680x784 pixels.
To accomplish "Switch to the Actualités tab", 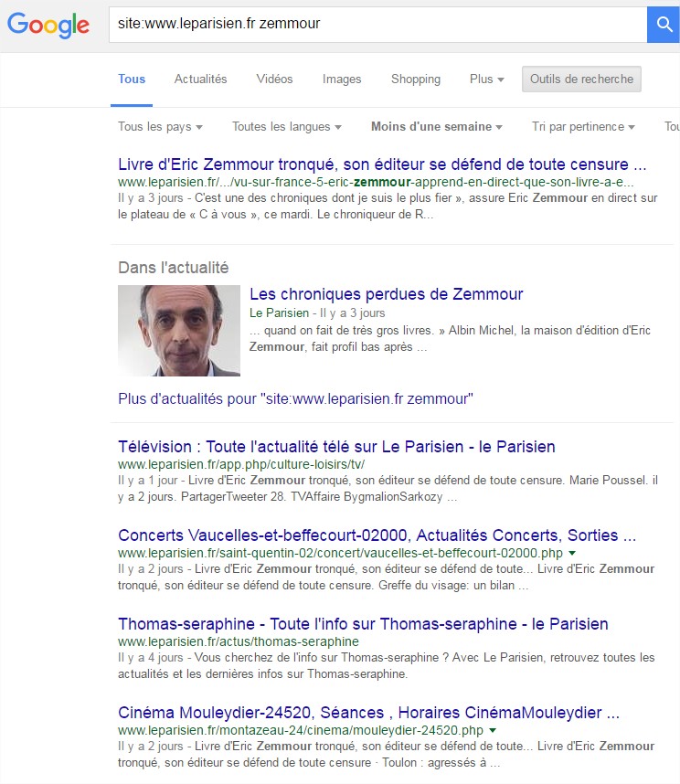I will pyautogui.click(x=200, y=79).
